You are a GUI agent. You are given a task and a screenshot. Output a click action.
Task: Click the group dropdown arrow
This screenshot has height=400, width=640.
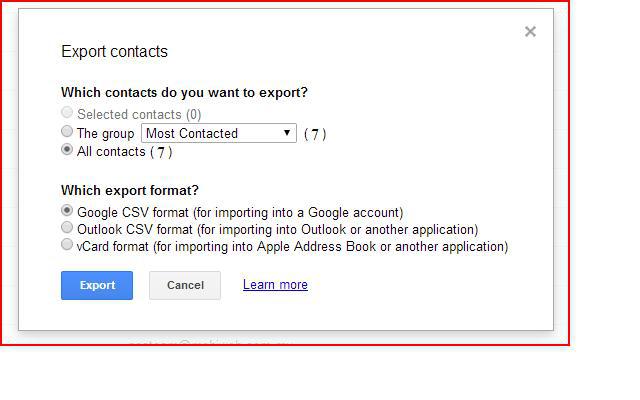coord(287,133)
